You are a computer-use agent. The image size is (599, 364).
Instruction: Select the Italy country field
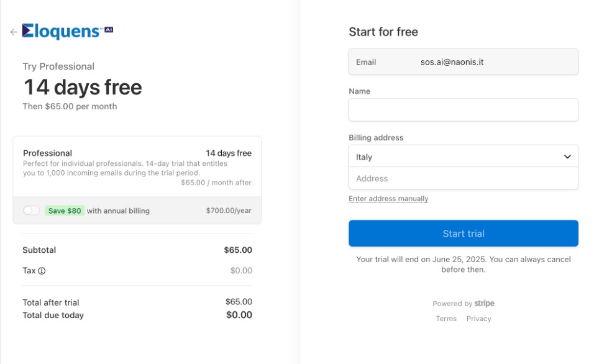(x=464, y=156)
